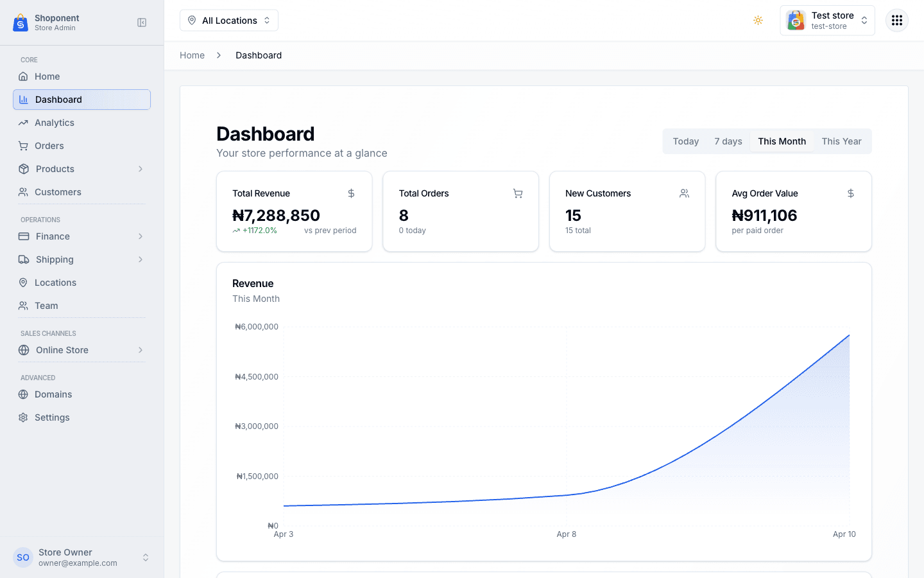This screenshot has height=578, width=924.
Task: Click the Finance credit card icon
Action: point(24,236)
